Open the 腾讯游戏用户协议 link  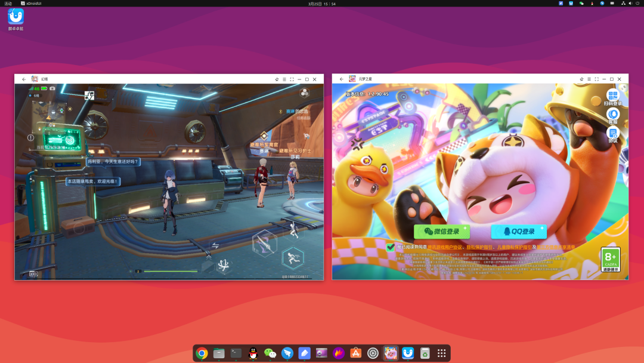[x=445, y=247]
